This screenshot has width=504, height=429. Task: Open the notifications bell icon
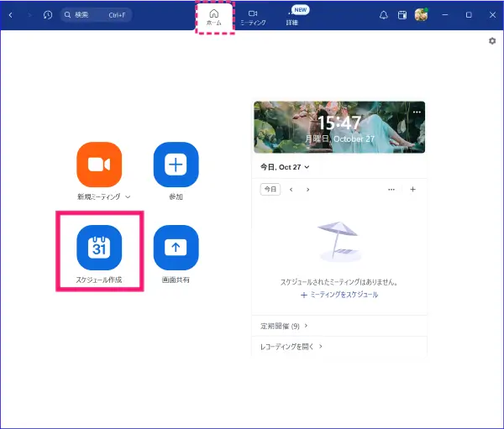384,15
